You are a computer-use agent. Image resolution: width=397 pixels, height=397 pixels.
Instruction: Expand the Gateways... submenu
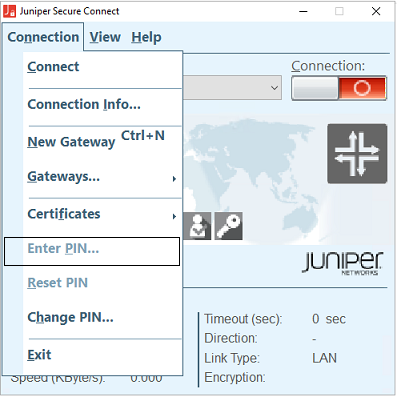[x=102, y=177]
